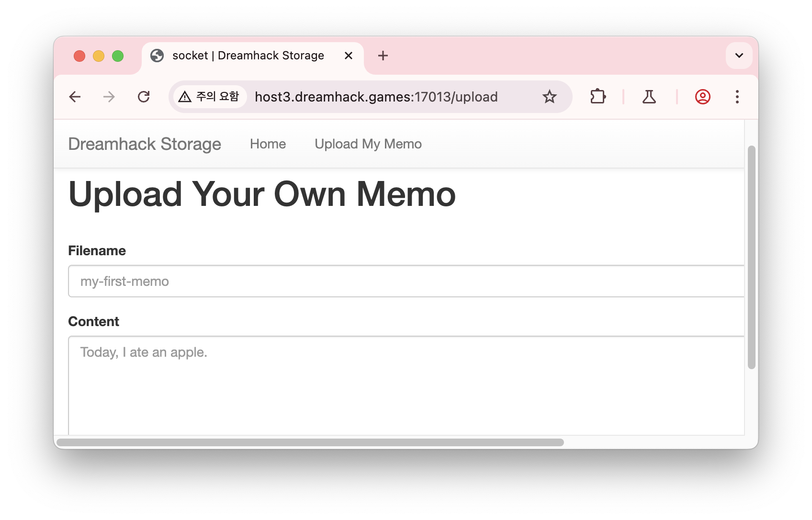Open the browser profile account icon
This screenshot has height=520, width=812.
pyautogui.click(x=702, y=97)
